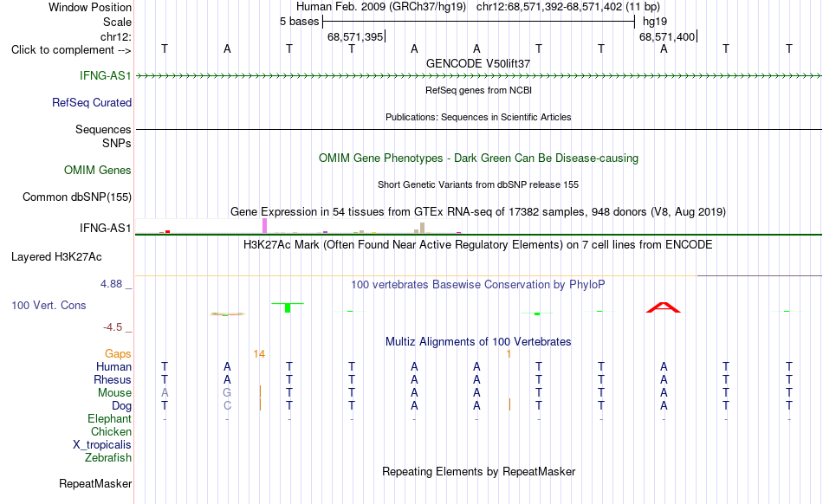Click 'Repeating Elements by RepeatMasker' title
823x504 pixels.
[x=478, y=471]
